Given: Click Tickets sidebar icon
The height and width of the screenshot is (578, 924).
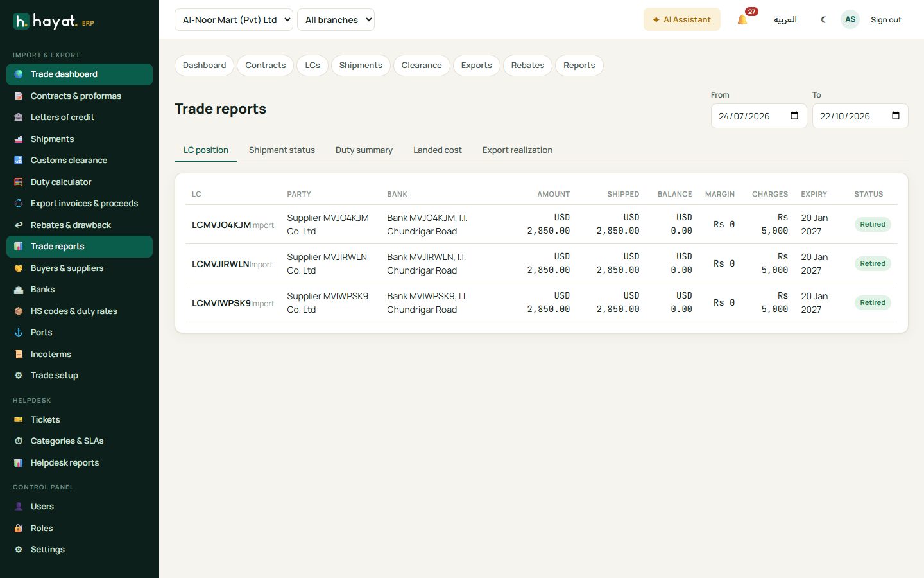Looking at the screenshot, I should [19, 419].
